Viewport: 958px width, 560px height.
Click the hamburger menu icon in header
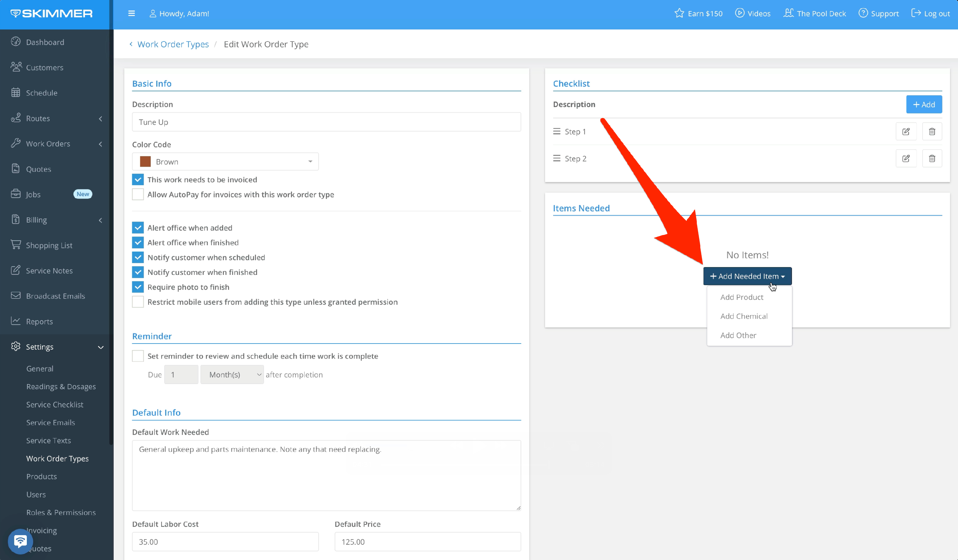[132, 14]
